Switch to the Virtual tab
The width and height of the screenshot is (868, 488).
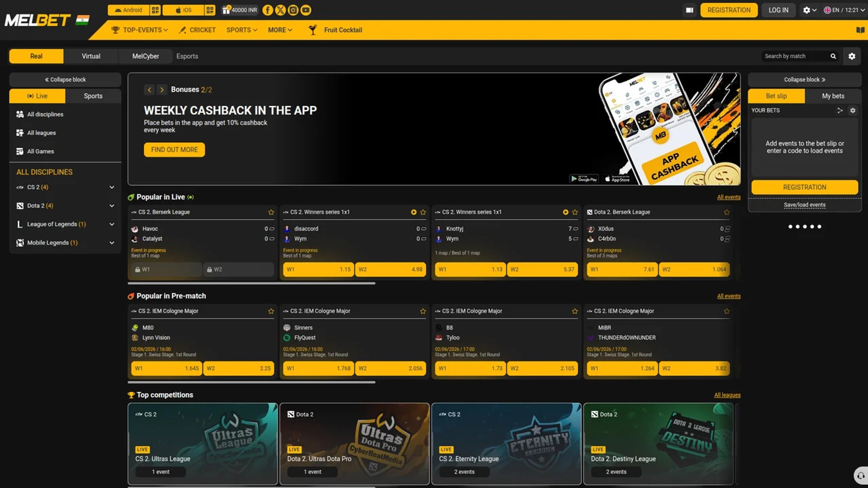(91, 56)
